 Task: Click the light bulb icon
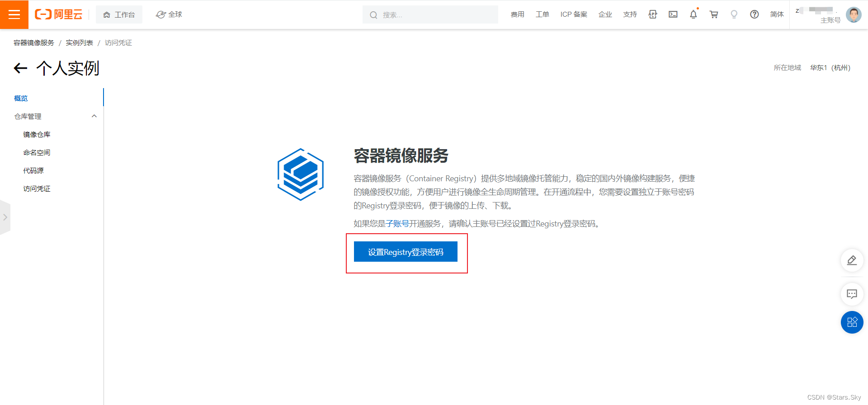(x=734, y=14)
